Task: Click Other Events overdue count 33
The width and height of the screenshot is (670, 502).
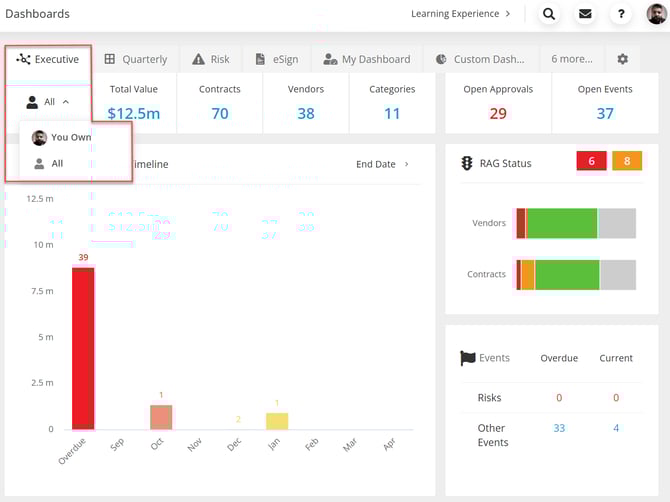Action: pos(559,428)
